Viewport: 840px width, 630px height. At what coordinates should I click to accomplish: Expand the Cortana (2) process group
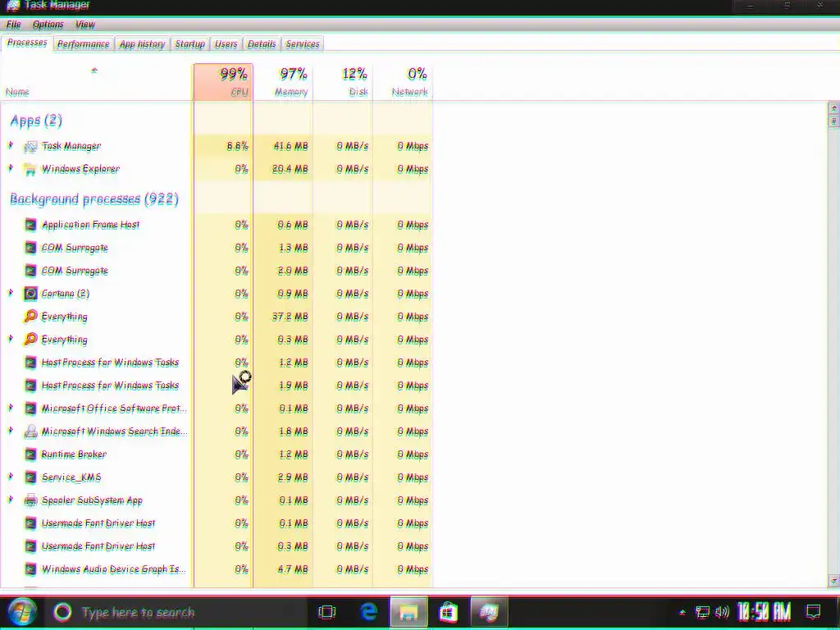pyautogui.click(x=11, y=293)
